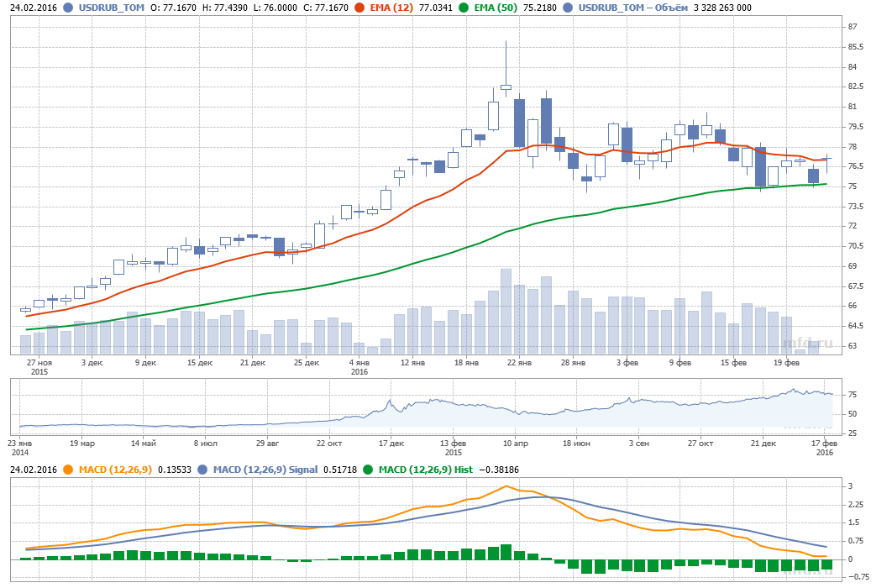Select the 4 янв 2016 date axis label
Screen dimensions: 892x588
(359, 367)
